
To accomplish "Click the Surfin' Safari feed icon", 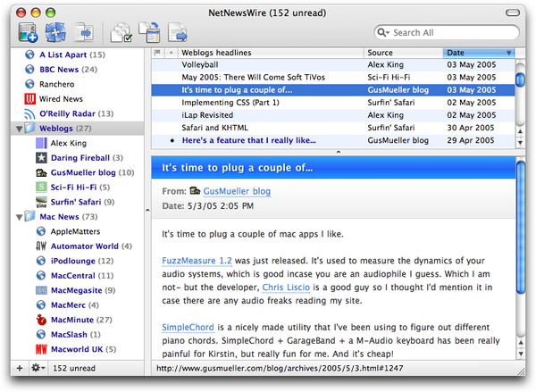I will click(41, 202).
